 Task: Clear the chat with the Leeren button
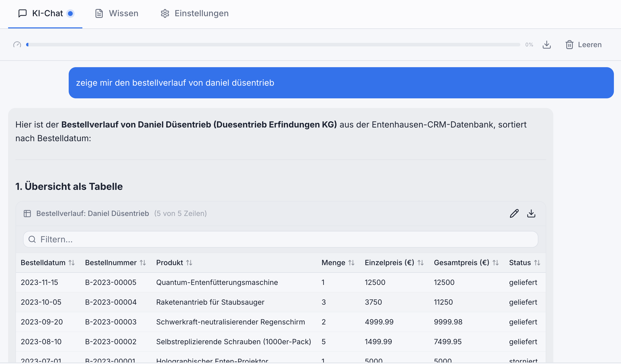point(583,45)
